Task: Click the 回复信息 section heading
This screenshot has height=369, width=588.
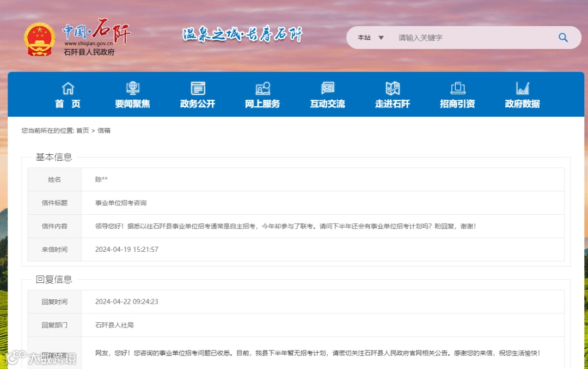Action: (x=53, y=279)
